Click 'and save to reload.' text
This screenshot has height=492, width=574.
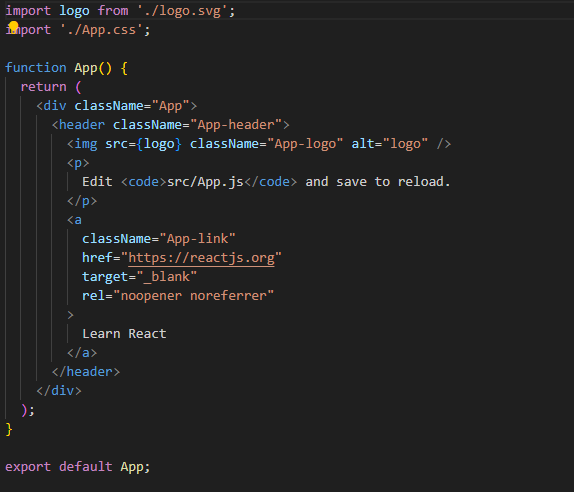pos(378,182)
